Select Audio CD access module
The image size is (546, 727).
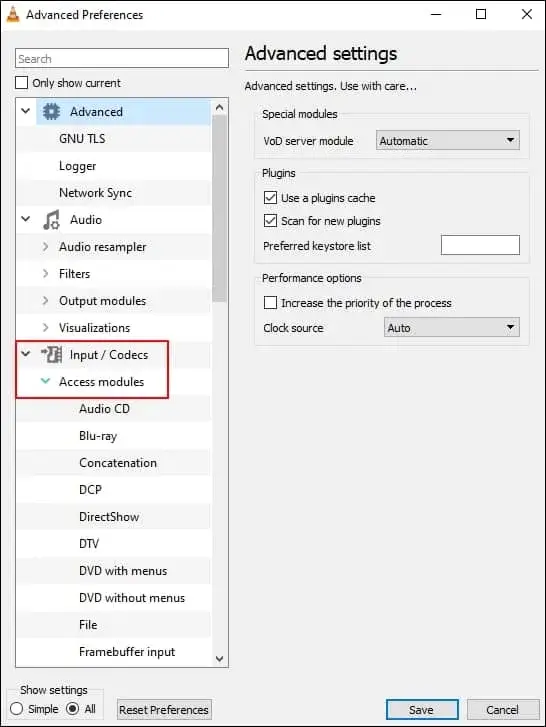pos(104,408)
